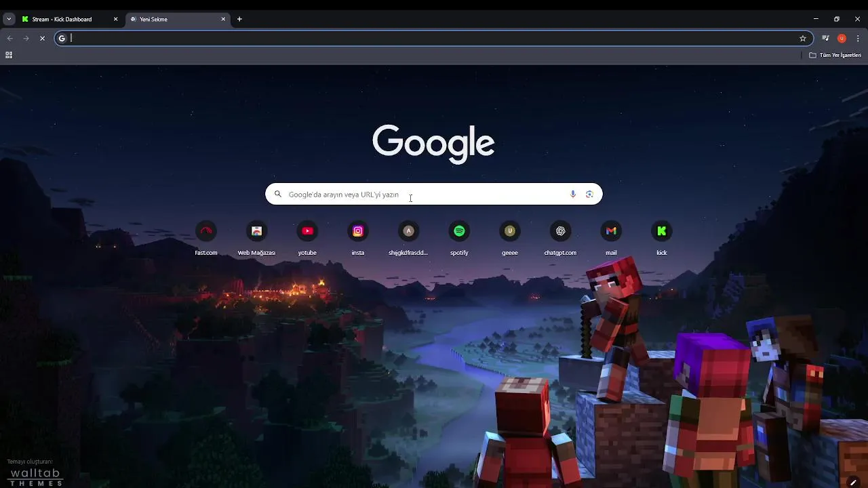The width and height of the screenshot is (868, 488).
Task: Stop loading the page
Action: [42, 39]
